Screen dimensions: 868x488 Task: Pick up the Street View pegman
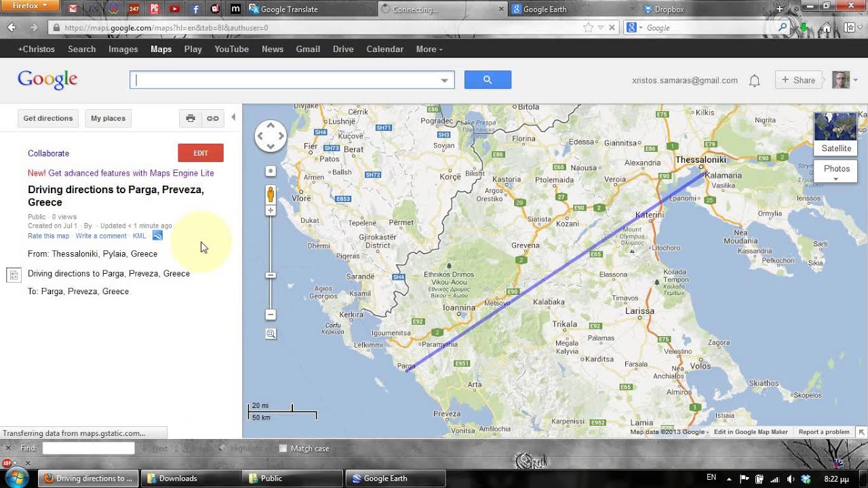pos(271,195)
